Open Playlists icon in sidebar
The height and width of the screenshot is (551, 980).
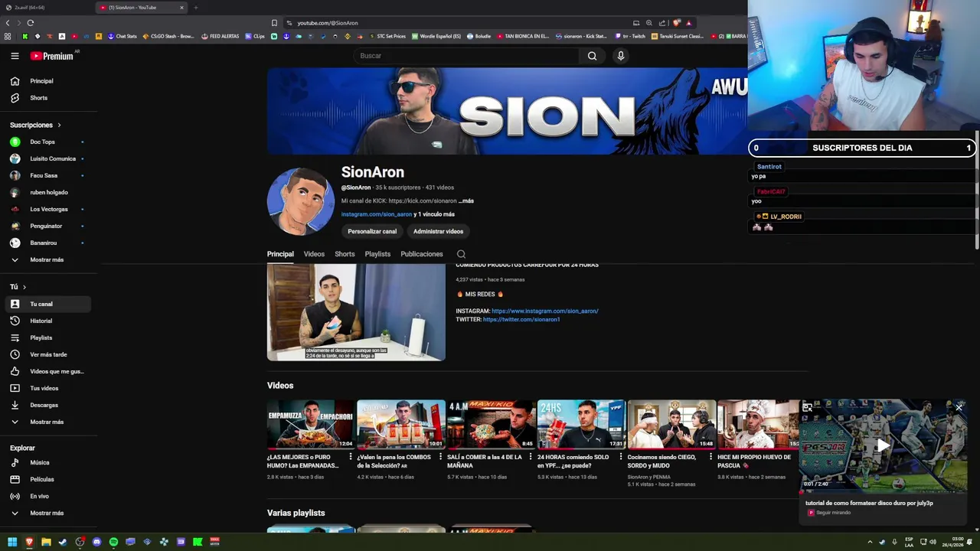pyautogui.click(x=15, y=337)
